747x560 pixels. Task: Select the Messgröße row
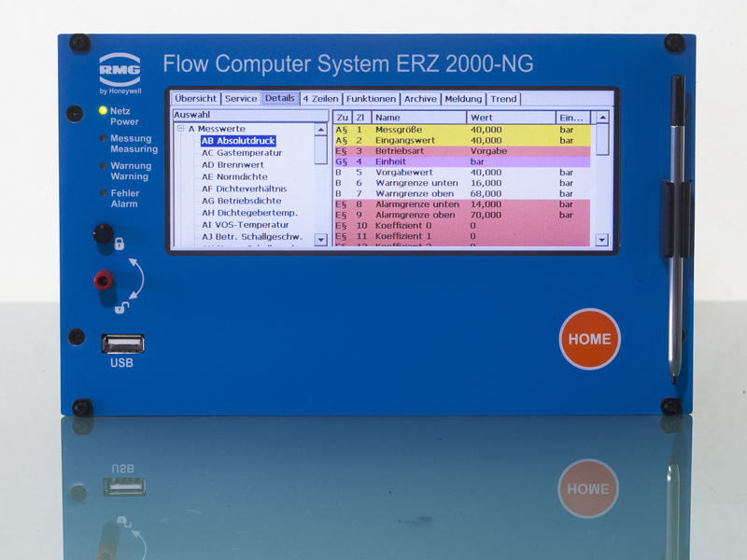point(461,130)
